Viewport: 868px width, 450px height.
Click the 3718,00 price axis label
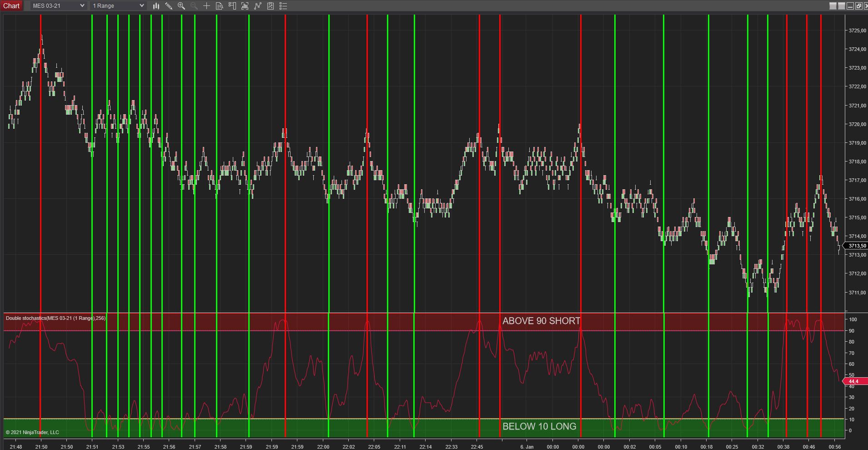tap(857, 162)
